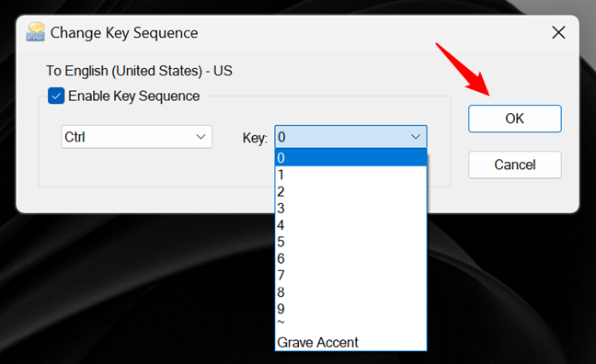This screenshot has width=596, height=364.
Task: Choose 2 from the Key list
Action: [350, 191]
